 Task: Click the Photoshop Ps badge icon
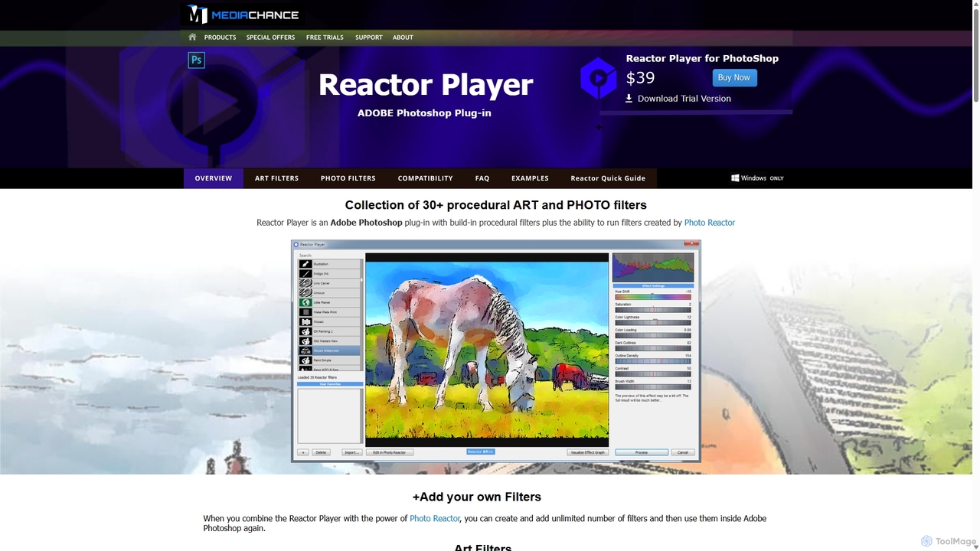196,60
